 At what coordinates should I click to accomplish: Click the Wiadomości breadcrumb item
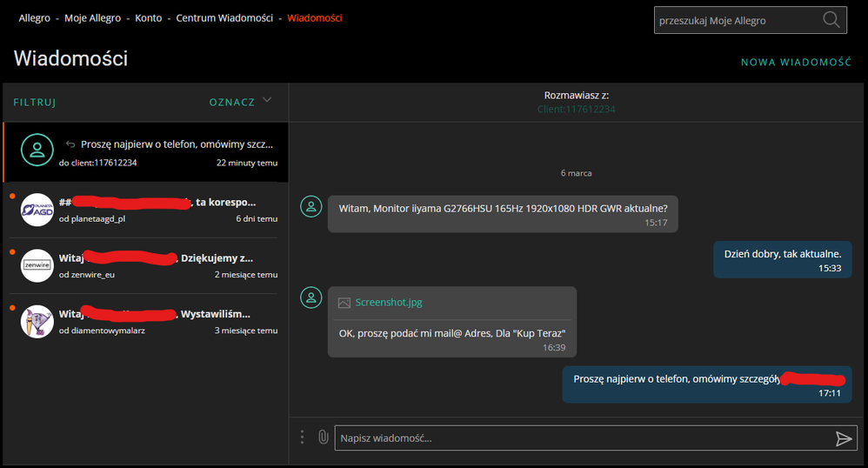(315, 17)
